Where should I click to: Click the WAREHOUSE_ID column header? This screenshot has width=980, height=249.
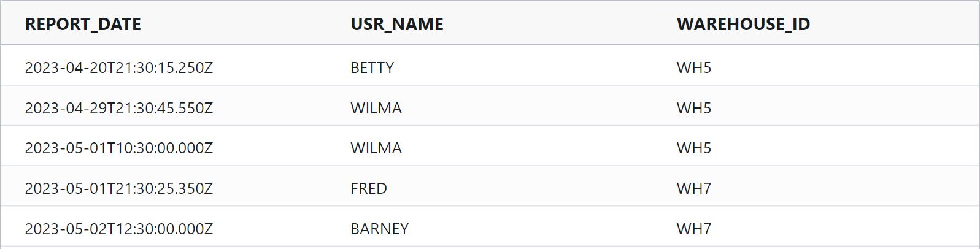coord(743,25)
